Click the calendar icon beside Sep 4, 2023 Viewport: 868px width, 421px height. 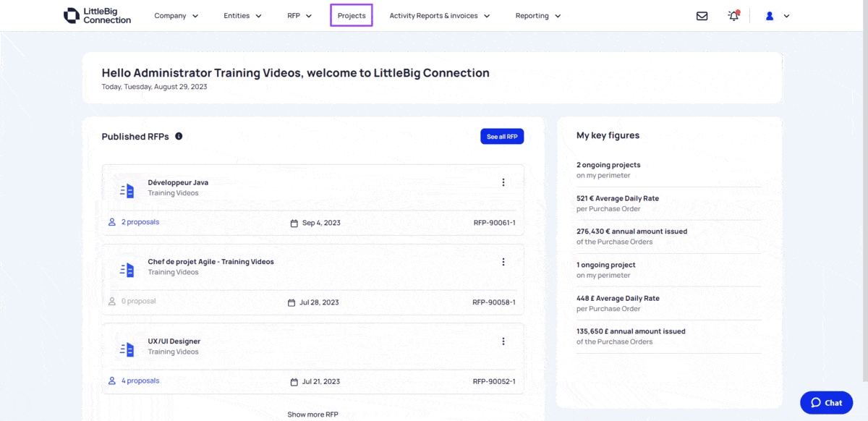click(x=294, y=223)
